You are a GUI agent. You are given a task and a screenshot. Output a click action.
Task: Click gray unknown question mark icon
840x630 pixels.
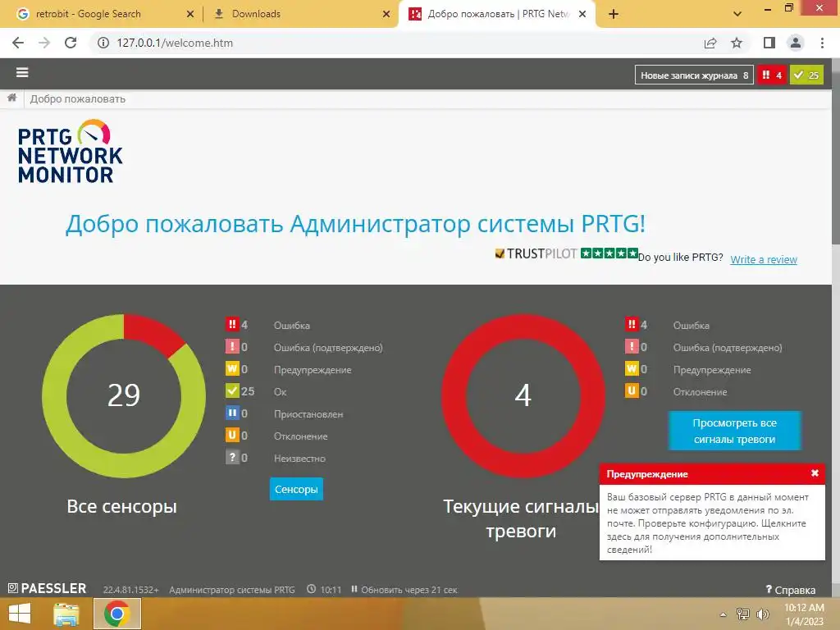pyautogui.click(x=232, y=457)
